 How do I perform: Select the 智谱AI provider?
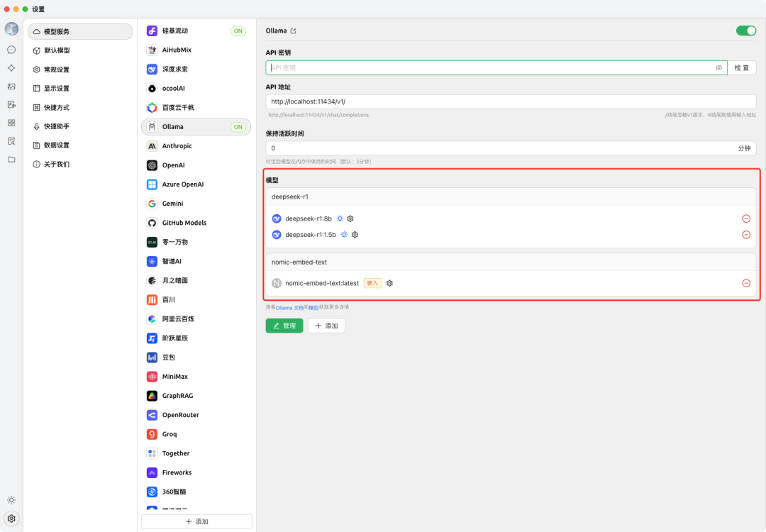(196, 261)
